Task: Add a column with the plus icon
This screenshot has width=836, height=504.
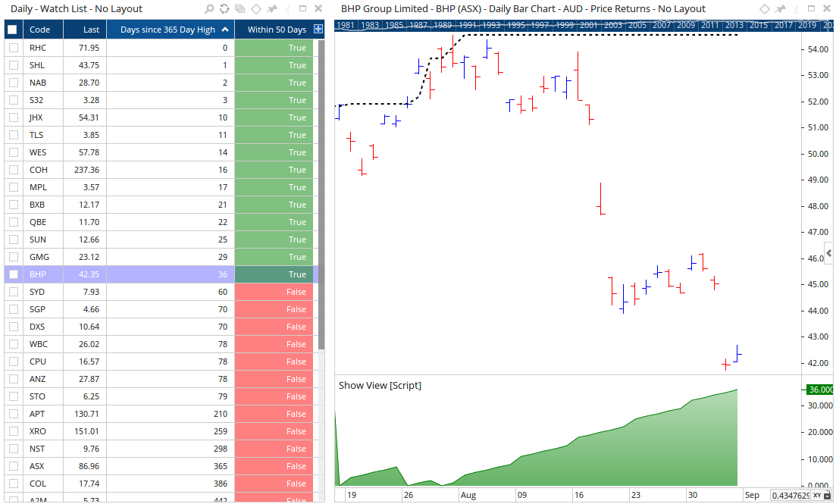Action: (318, 30)
